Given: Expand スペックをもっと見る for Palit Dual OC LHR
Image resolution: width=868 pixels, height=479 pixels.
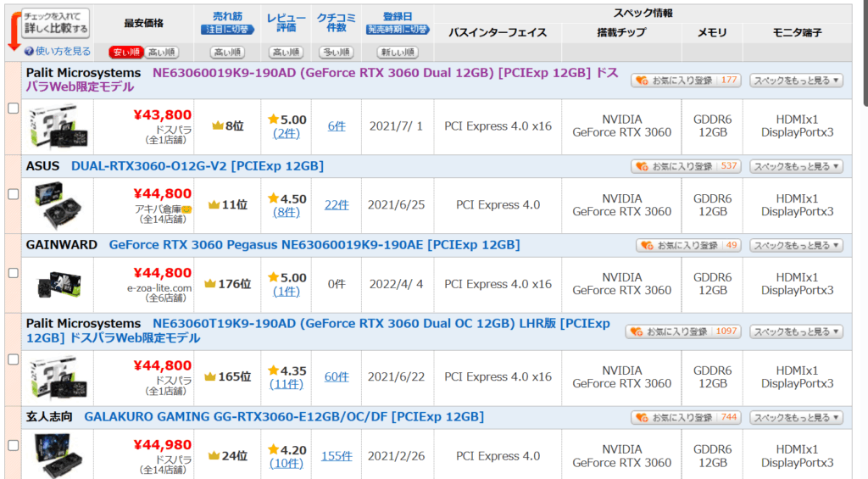Looking at the screenshot, I should 796,331.
